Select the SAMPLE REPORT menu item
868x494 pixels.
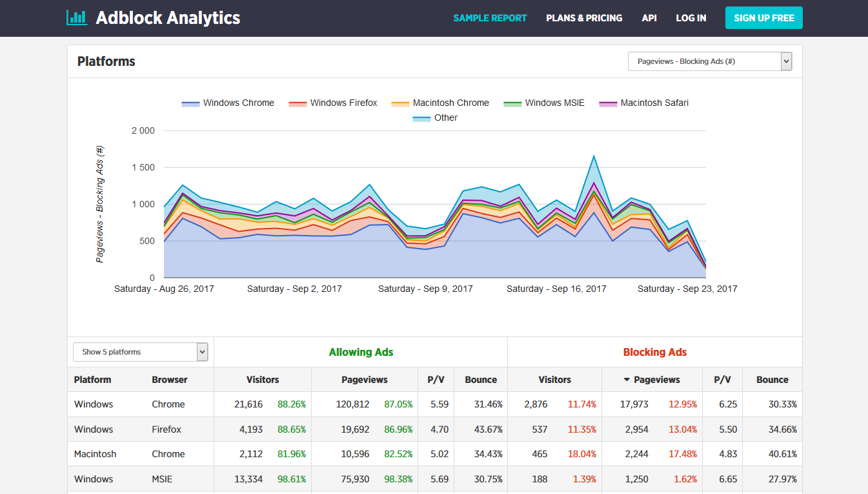490,18
